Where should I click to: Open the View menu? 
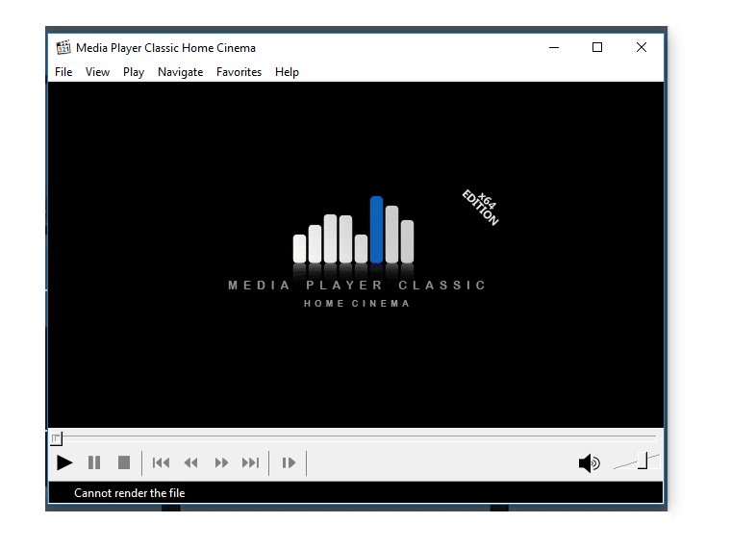tap(97, 72)
